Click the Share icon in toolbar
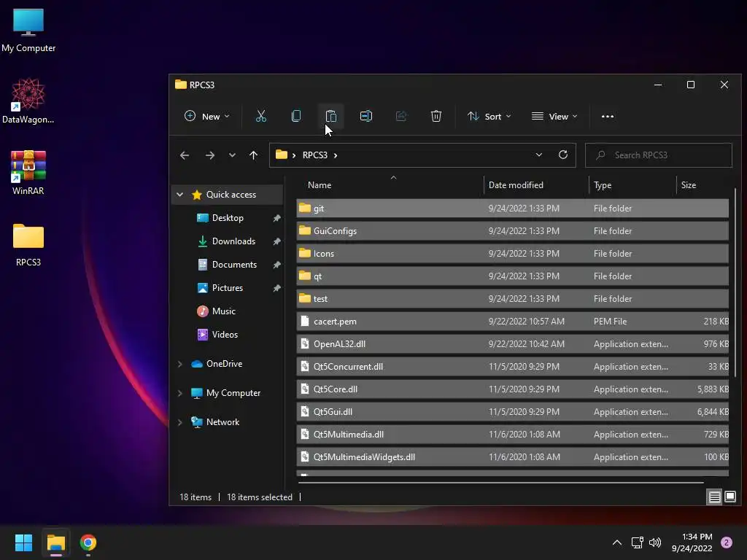 pos(401,116)
